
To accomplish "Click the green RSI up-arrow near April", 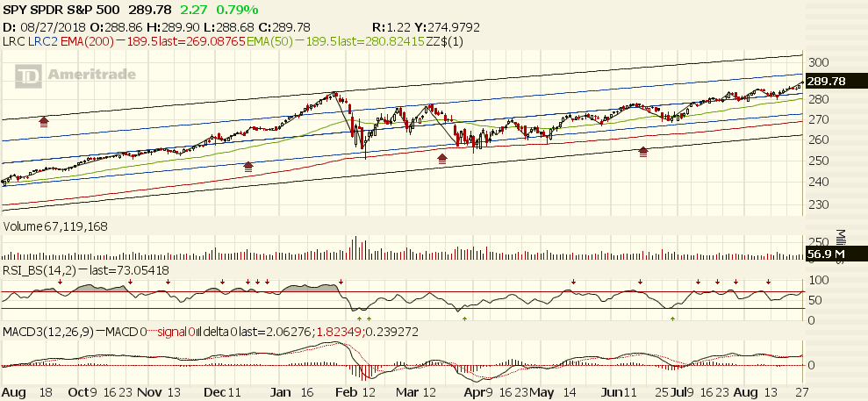I will (x=464, y=319).
